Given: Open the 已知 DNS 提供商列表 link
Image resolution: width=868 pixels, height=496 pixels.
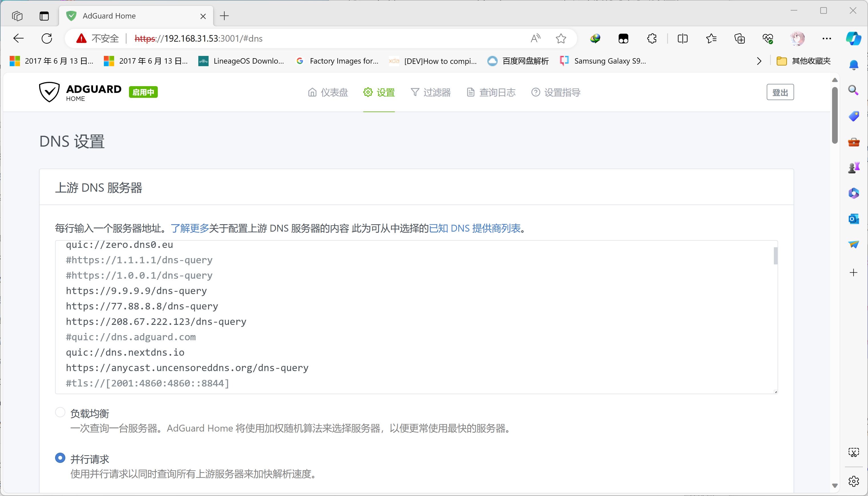Looking at the screenshot, I should pyautogui.click(x=475, y=228).
